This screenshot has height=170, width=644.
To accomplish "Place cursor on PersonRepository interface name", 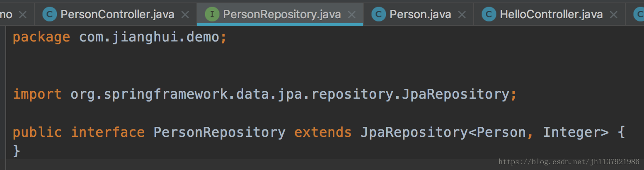I will pyautogui.click(x=220, y=133).
